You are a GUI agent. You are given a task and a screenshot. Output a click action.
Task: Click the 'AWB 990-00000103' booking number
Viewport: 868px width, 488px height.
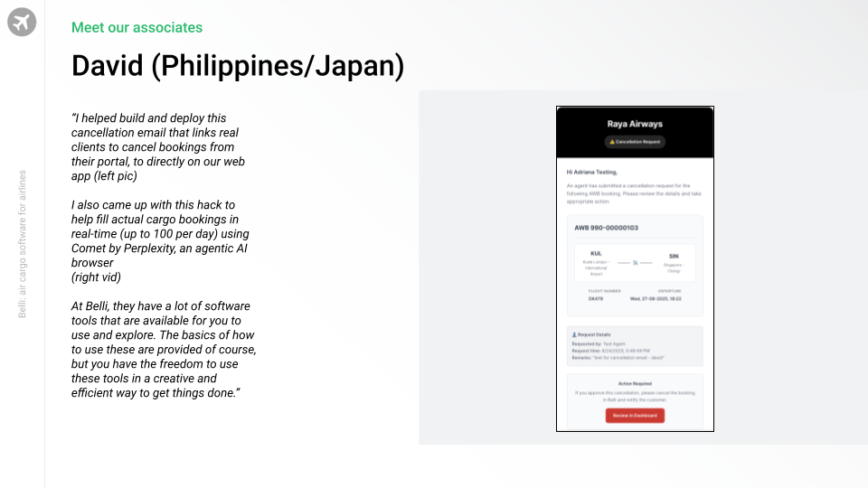[606, 228]
